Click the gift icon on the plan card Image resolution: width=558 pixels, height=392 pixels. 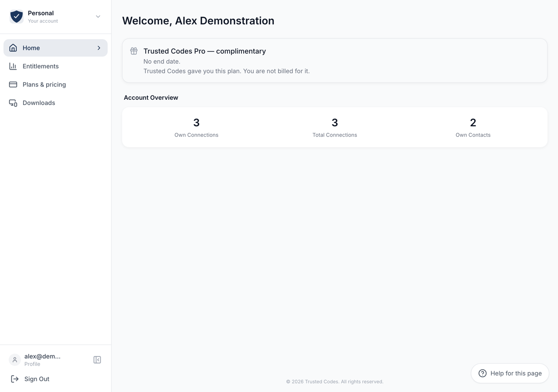(134, 51)
